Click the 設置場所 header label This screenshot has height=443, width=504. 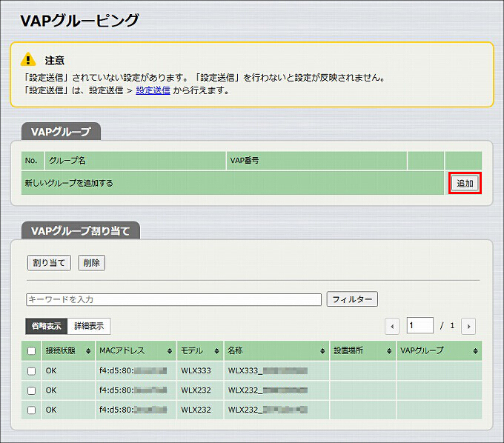[x=348, y=350]
